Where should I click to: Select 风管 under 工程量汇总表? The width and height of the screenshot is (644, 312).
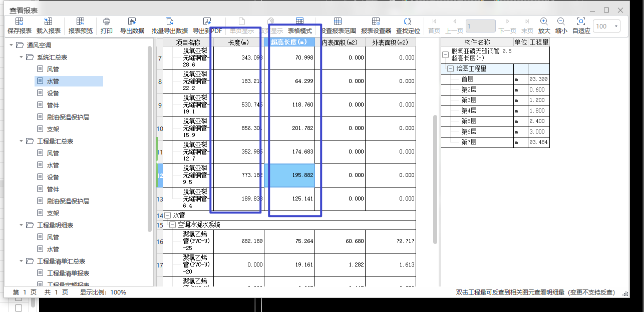[53, 153]
